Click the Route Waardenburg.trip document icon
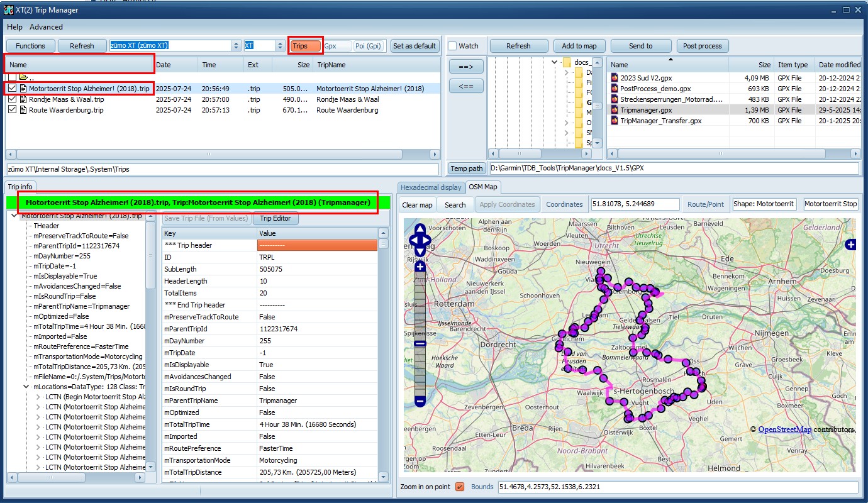Screen dimensions: 868x503 point(23,110)
